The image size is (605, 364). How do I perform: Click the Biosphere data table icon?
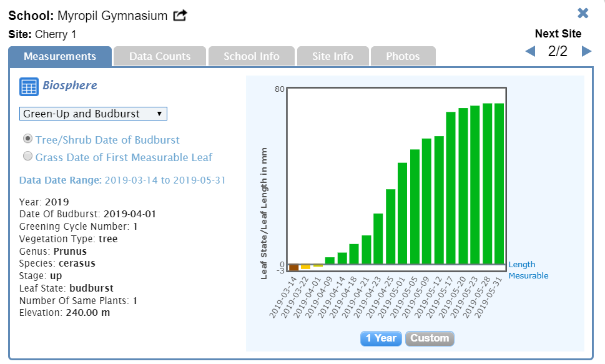point(29,87)
